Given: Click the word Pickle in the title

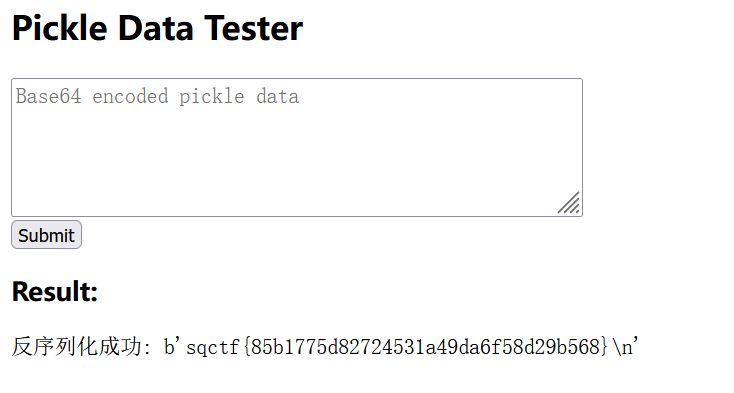Looking at the screenshot, I should [60, 28].
